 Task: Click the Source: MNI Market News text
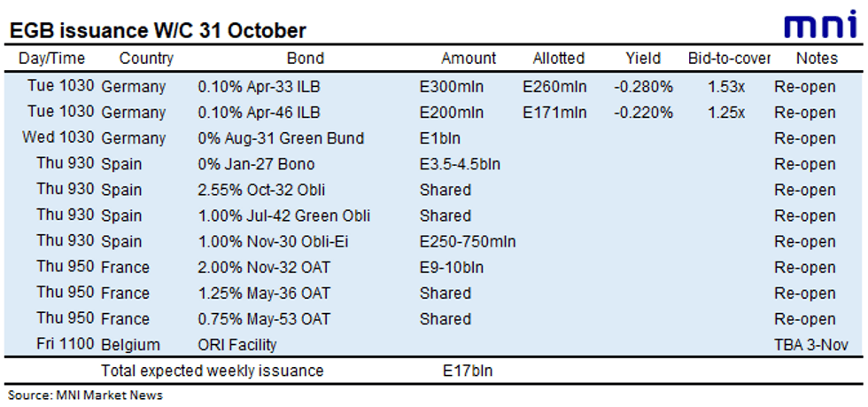pyautogui.click(x=85, y=395)
